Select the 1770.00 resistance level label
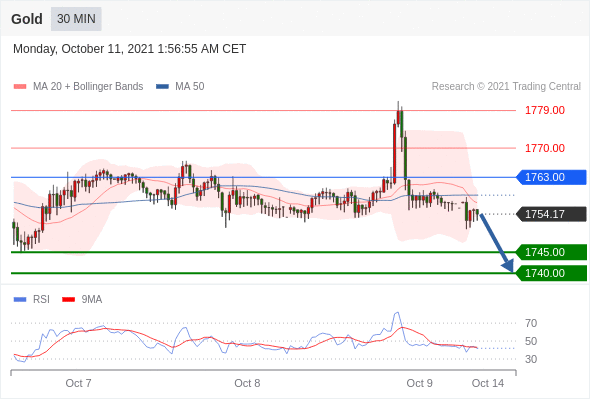The width and height of the screenshot is (590, 400). pyautogui.click(x=544, y=148)
